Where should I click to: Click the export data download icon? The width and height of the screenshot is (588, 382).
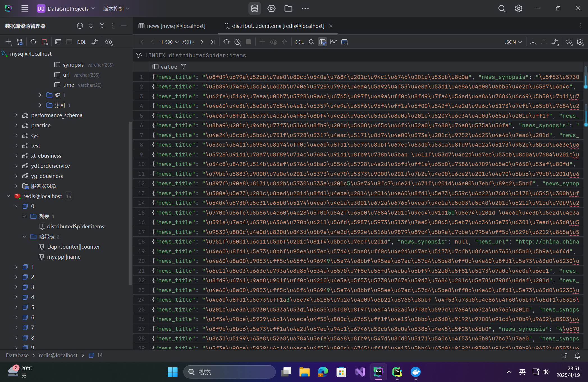[533, 42]
